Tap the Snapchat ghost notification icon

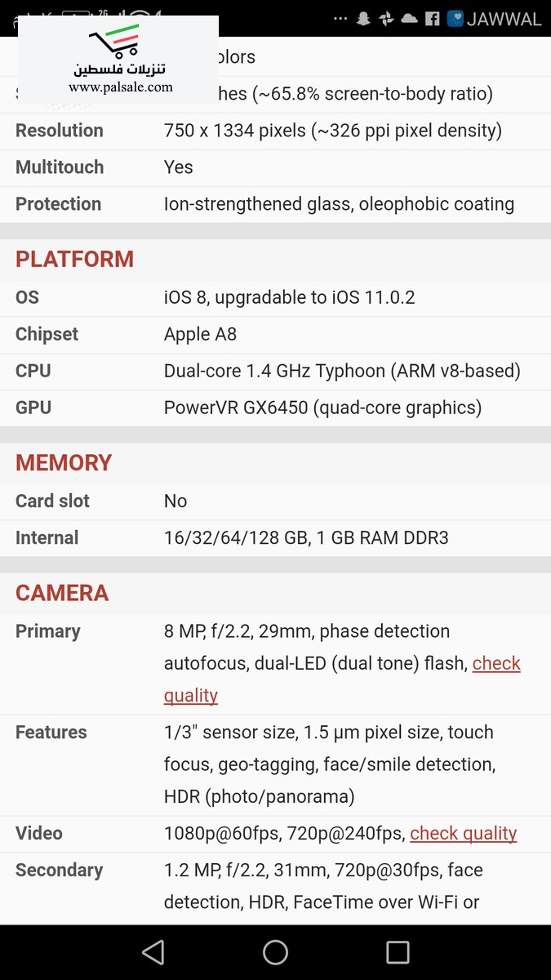[x=364, y=19]
